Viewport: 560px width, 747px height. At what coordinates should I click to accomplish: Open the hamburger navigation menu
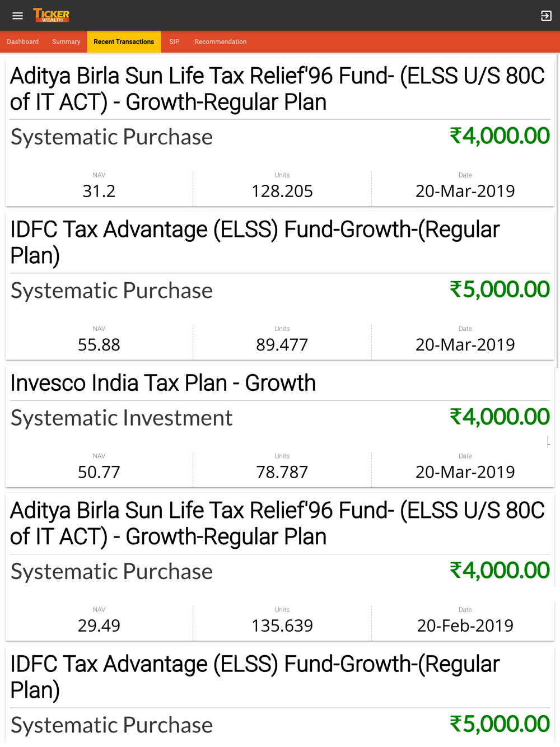17,16
